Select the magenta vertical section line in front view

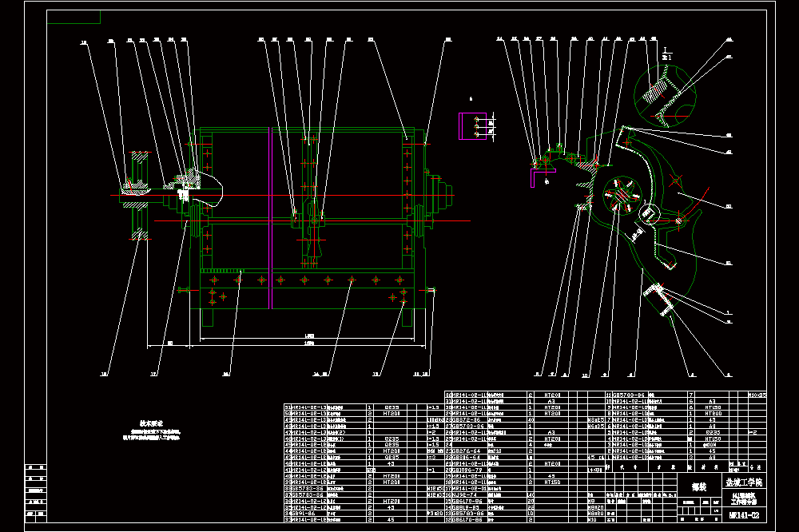coord(271,217)
